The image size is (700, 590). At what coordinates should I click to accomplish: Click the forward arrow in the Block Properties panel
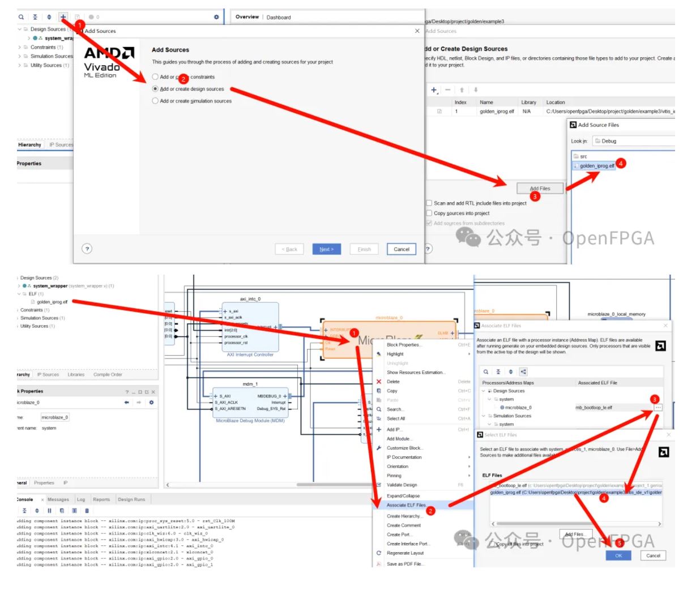(139, 402)
